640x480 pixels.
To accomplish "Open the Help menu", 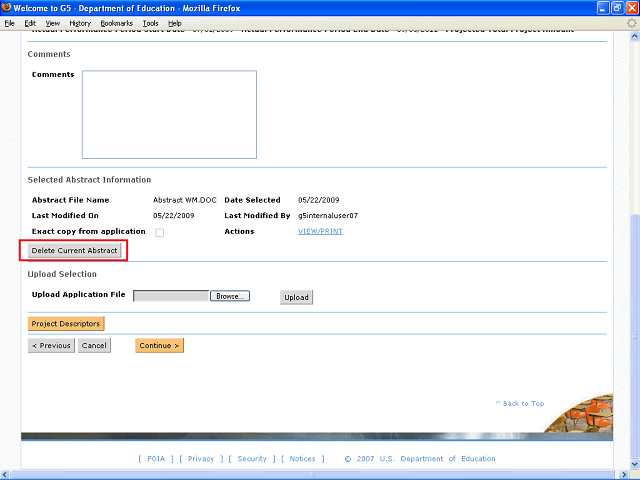I will [x=175, y=23].
